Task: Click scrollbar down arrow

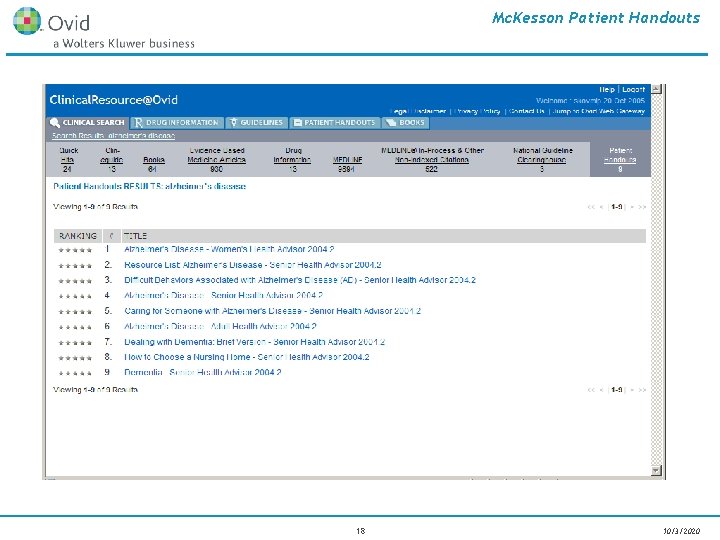Action: [657, 471]
